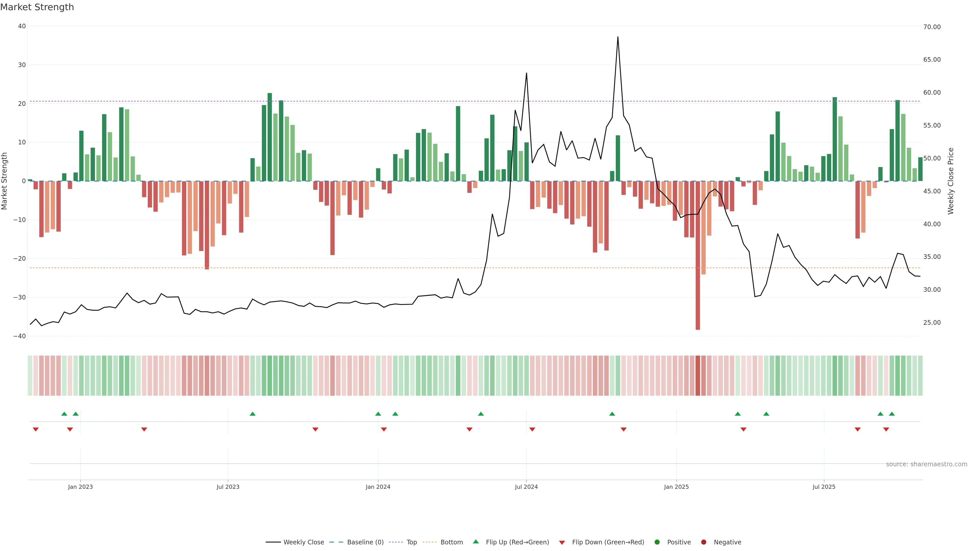Click the Weekly Close Price axis title
The image size is (980, 551).
coord(951,181)
